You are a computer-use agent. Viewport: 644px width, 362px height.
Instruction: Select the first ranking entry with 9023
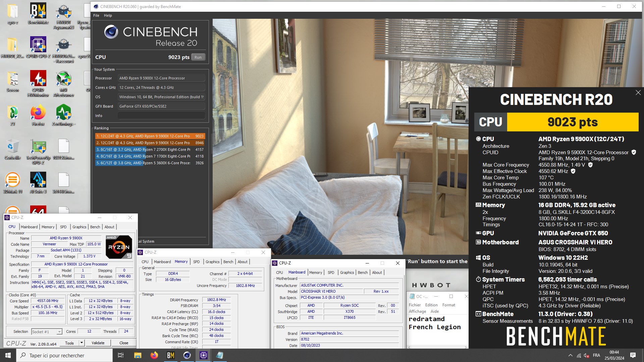point(150,136)
